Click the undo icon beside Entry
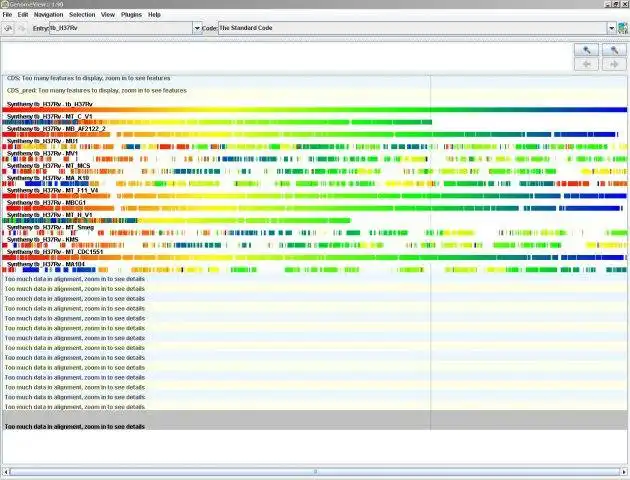This screenshot has width=630, height=480. (8, 29)
